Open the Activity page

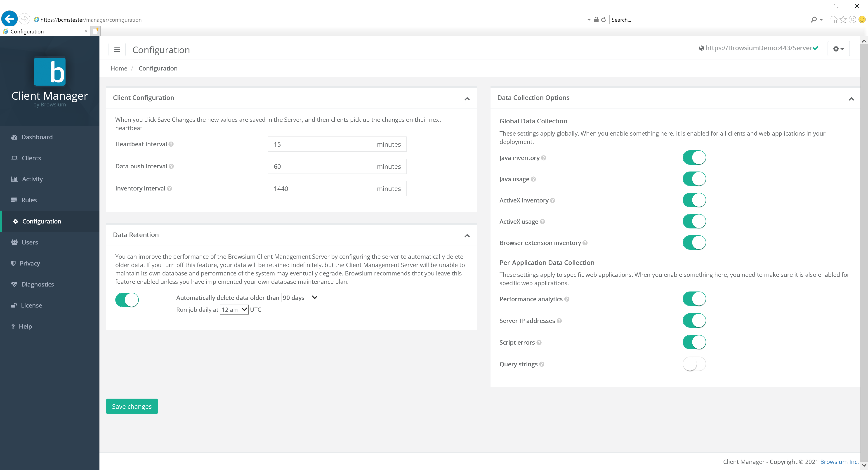(x=32, y=179)
